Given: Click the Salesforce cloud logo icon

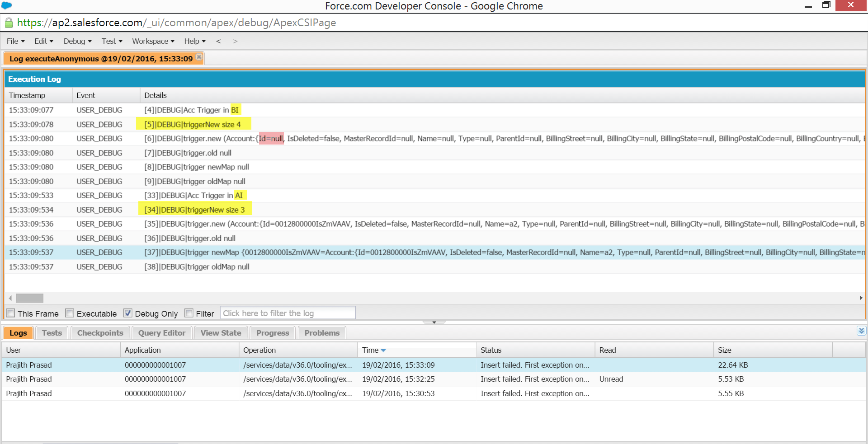Looking at the screenshot, I should [6, 6].
